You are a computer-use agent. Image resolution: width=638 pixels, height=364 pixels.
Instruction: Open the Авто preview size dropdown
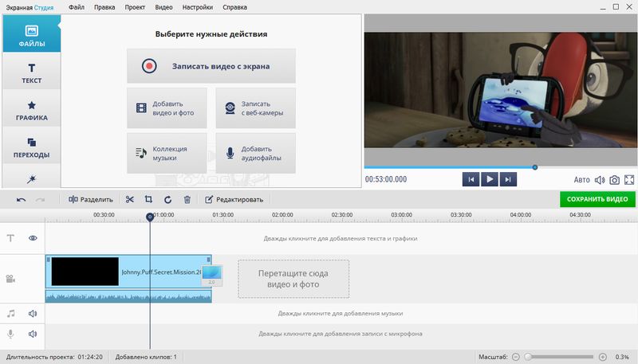pos(582,180)
